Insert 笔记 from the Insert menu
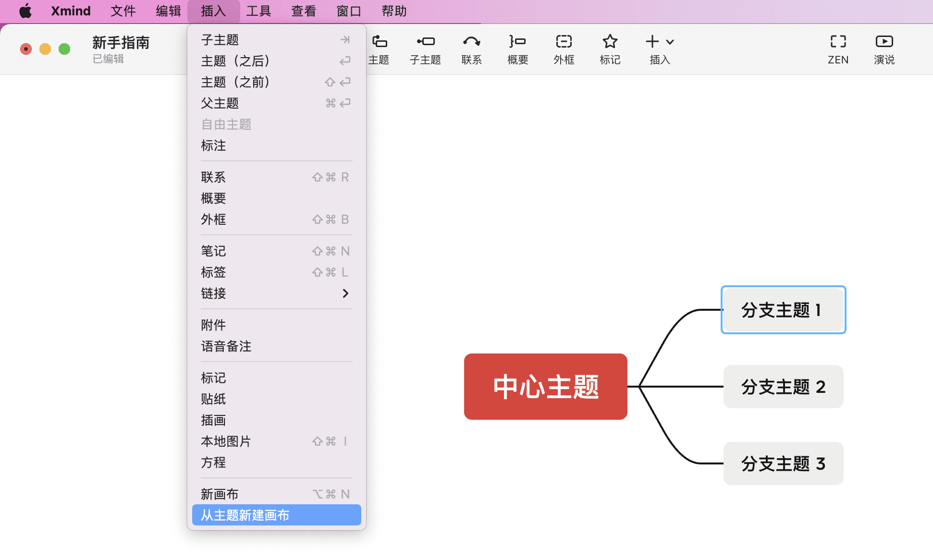 (213, 250)
